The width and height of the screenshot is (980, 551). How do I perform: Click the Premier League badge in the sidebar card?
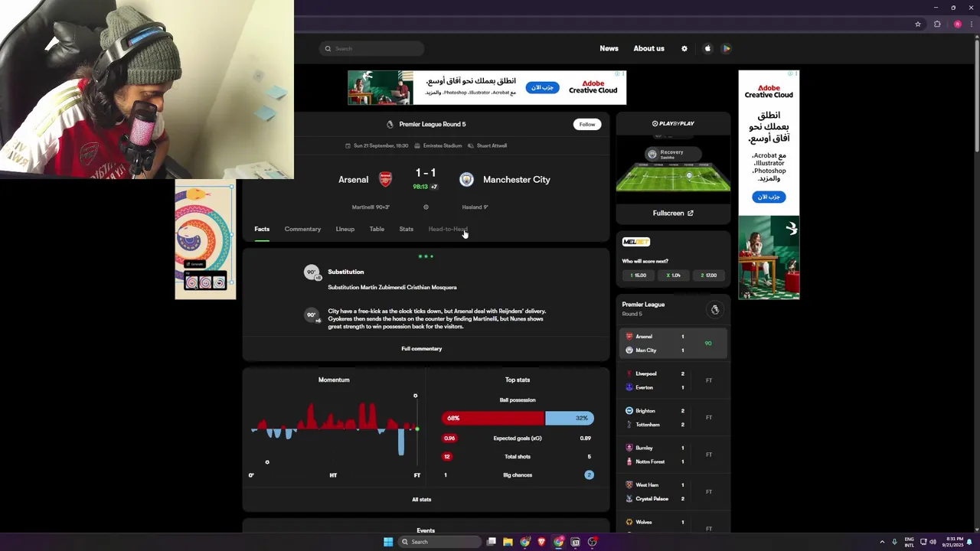click(715, 310)
